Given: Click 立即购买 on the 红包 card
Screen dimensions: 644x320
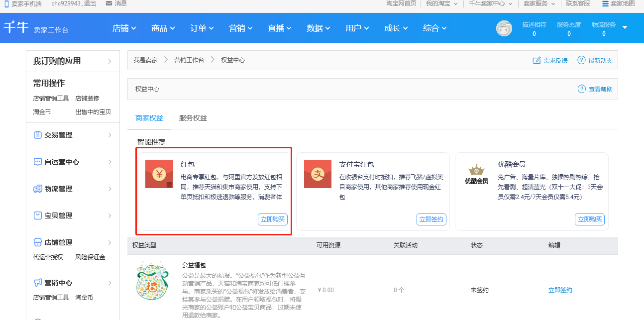Looking at the screenshot, I should point(273,219).
